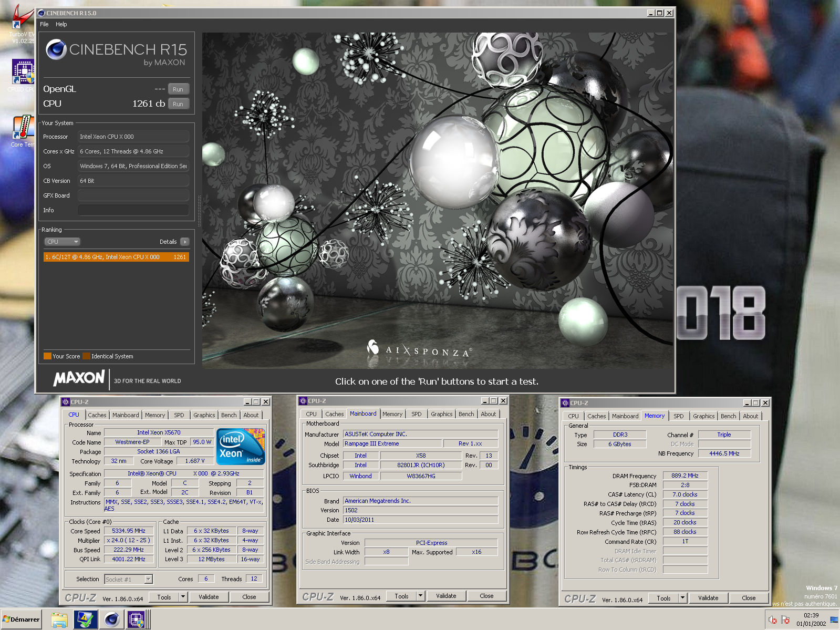Click Close button in CPU-Z Mainboard window
Screen dimensions: 840x630
point(487,596)
